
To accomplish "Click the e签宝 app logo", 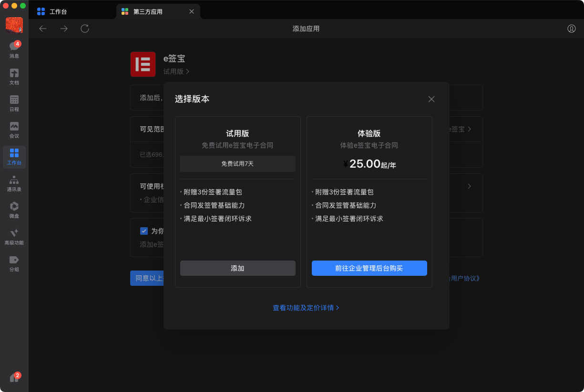I will pos(143,64).
